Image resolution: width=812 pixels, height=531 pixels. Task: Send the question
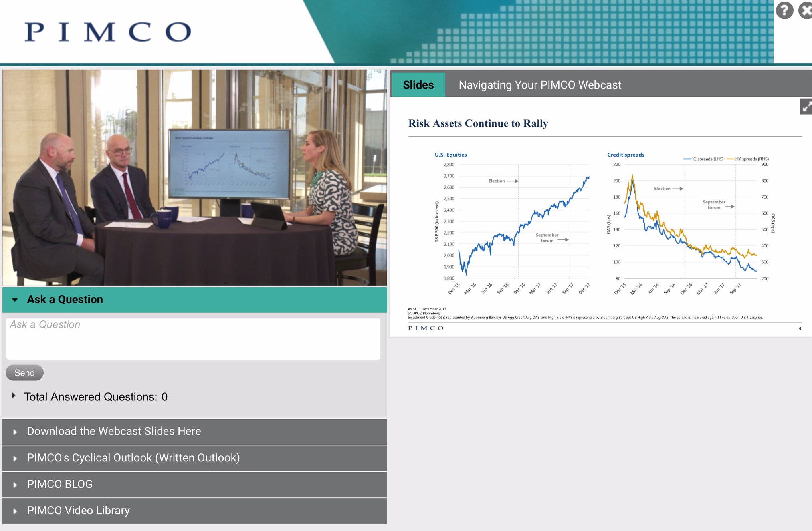[x=24, y=373]
